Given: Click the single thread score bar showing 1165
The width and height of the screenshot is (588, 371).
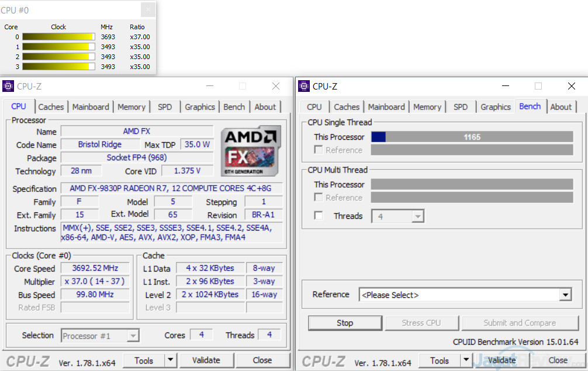Looking at the screenshot, I should (x=472, y=137).
